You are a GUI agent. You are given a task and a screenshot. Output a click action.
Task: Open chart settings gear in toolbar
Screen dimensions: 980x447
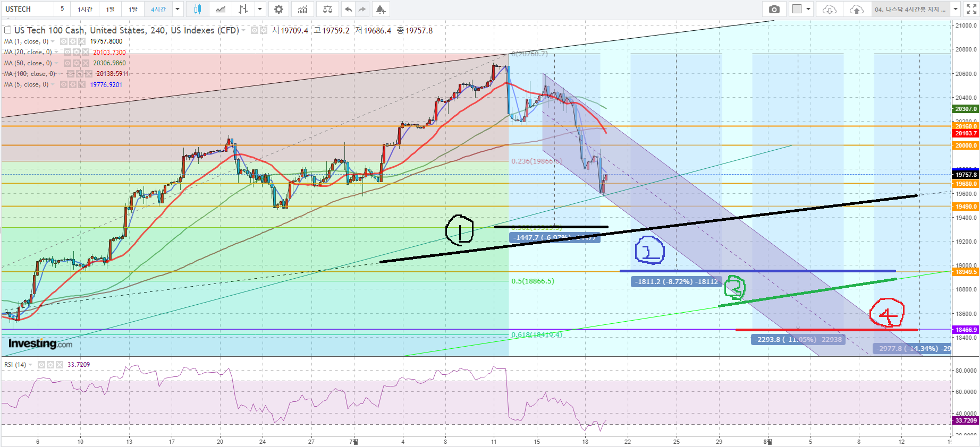coord(278,9)
